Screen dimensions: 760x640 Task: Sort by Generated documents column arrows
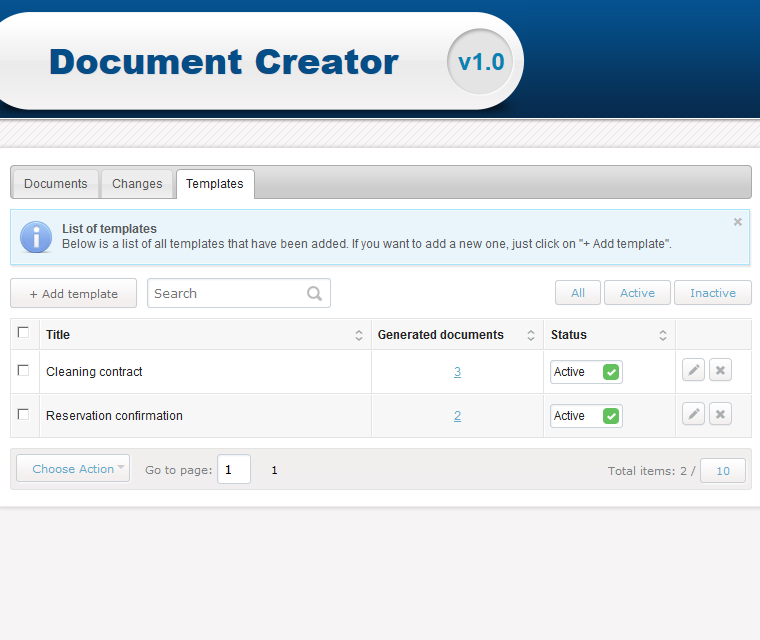click(x=531, y=335)
